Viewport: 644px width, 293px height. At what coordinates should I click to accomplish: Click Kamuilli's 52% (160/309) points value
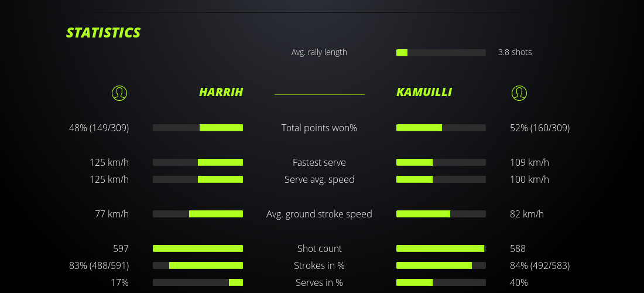tap(540, 128)
